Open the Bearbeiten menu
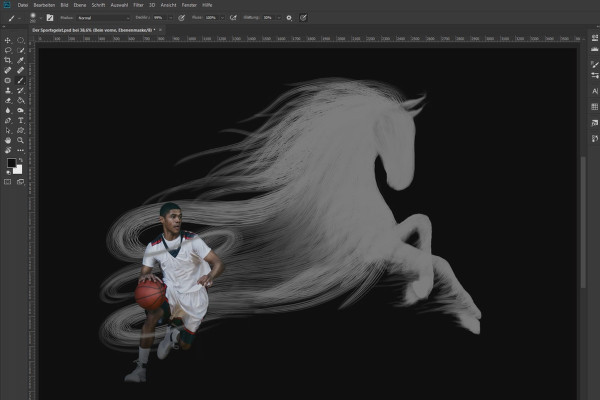 44,5
